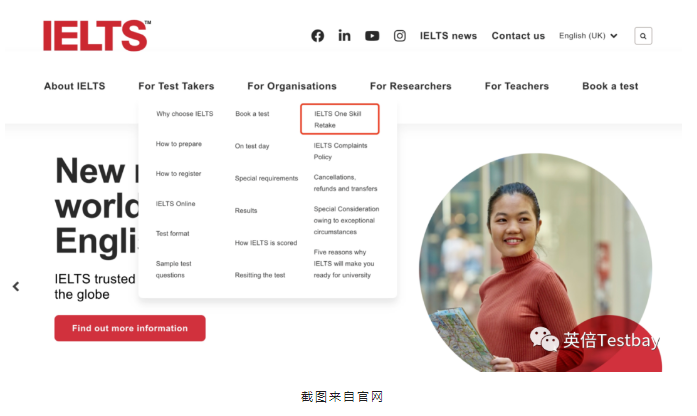This screenshot has width=697, height=416.
Task: Click Find out more information button
Action: coord(130,328)
